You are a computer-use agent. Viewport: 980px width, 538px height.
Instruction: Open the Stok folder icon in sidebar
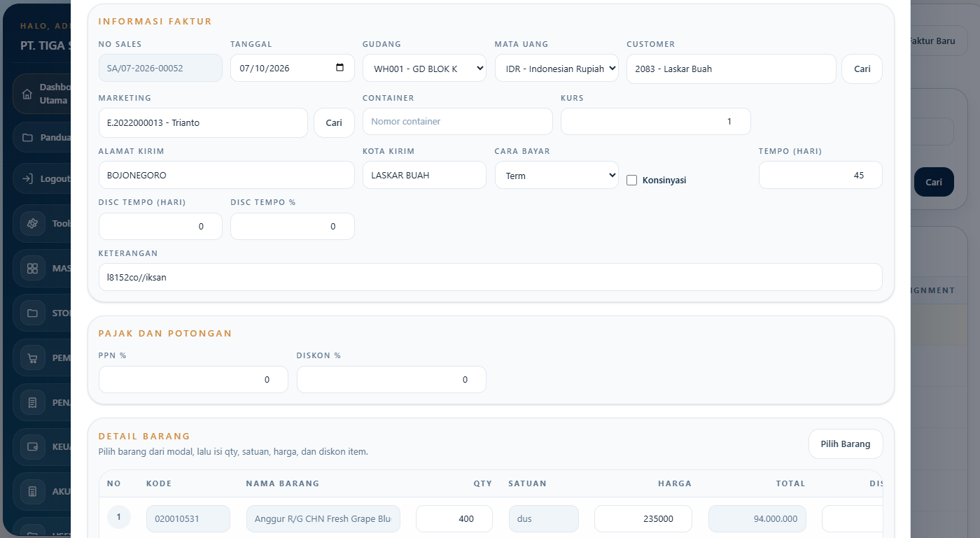(32, 313)
